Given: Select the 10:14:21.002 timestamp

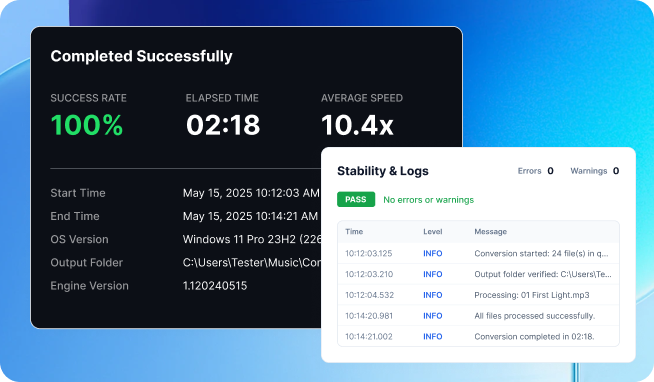Looking at the screenshot, I should point(369,337).
